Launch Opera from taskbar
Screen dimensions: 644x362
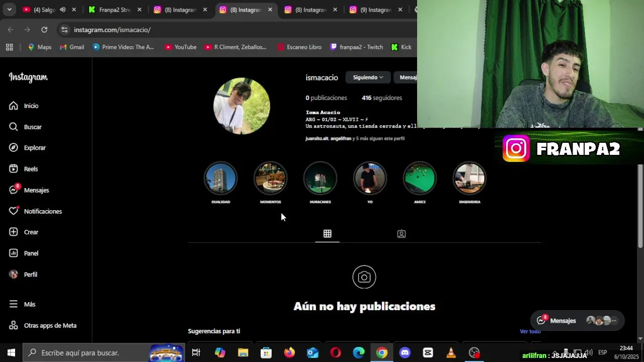tap(336, 353)
